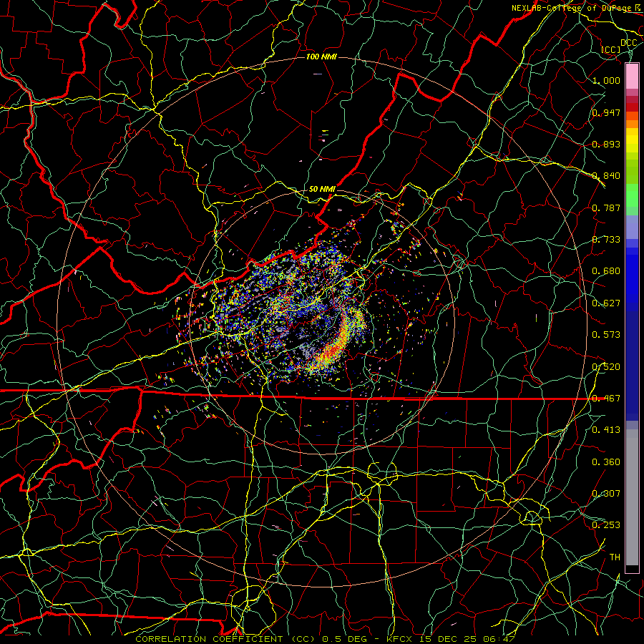Click the DCC [CC] legend title
644x644 pixels.
point(618,46)
